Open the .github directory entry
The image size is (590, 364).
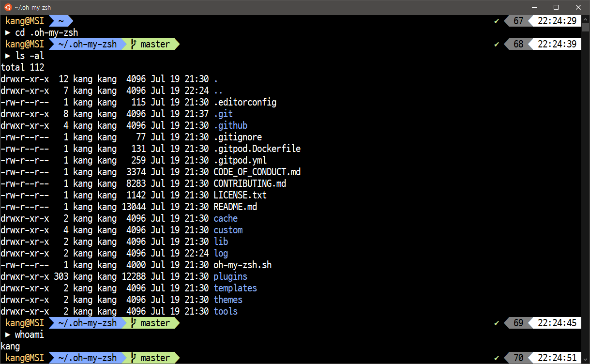(231, 125)
